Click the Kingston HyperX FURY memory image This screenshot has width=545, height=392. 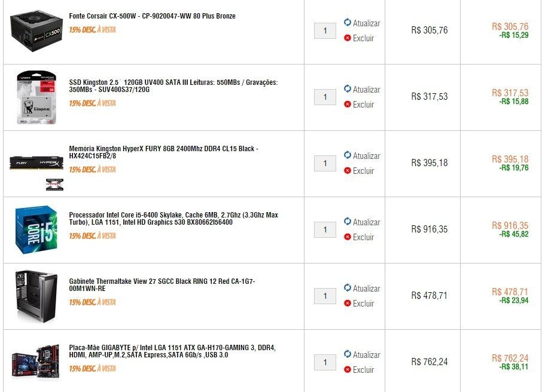36,163
